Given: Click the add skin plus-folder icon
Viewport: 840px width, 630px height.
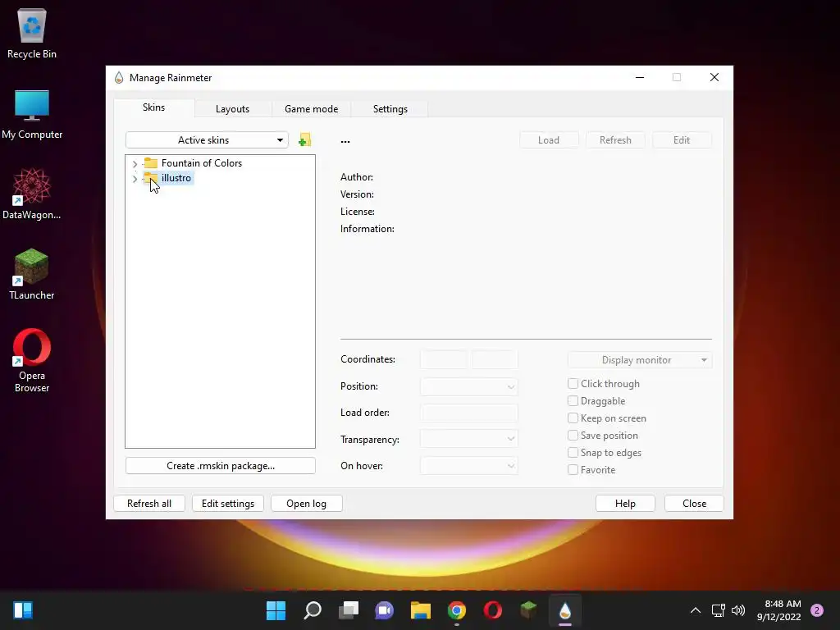Looking at the screenshot, I should (305, 139).
